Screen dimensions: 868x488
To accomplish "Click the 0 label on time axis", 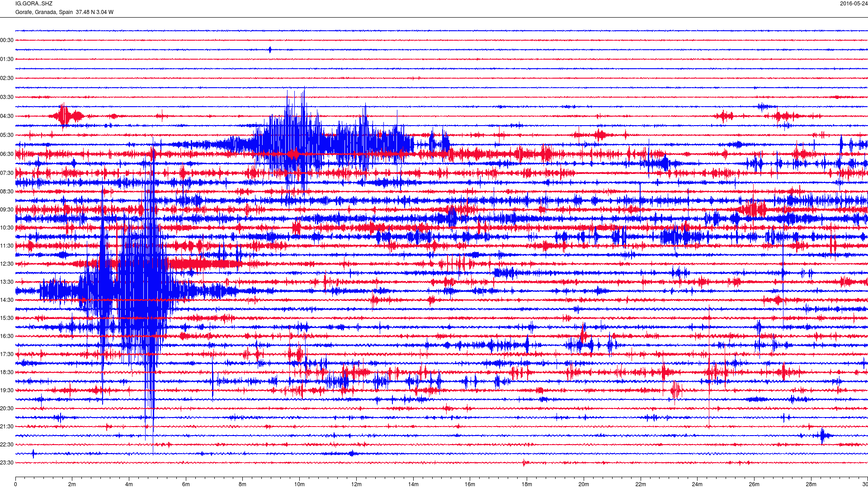I will tap(15, 484).
